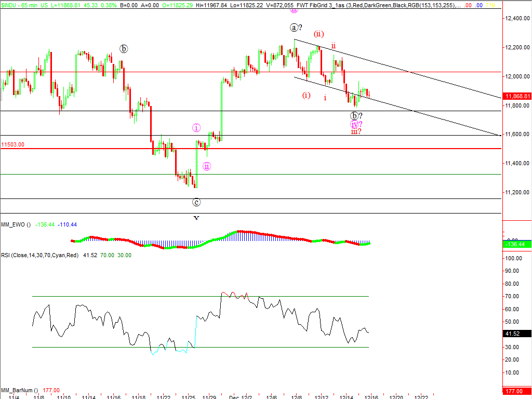Select the red '(ii)' wave label
The width and height of the screenshot is (532, 399).
[x=318, y=34]
